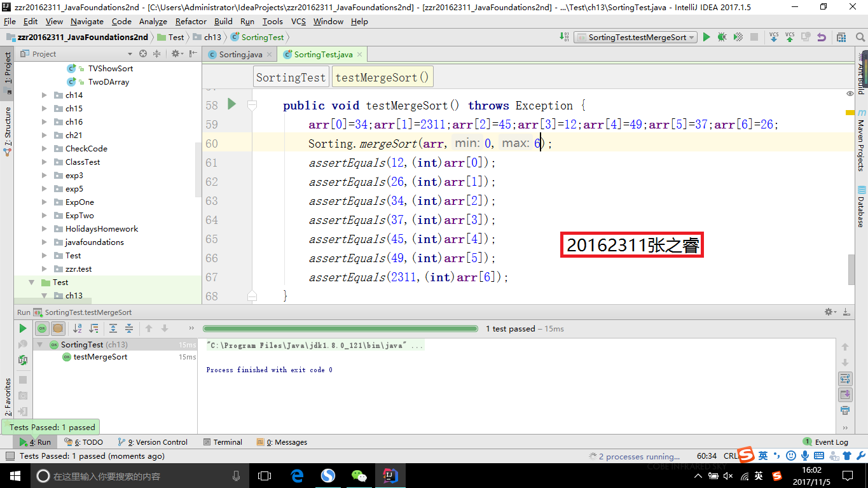
Task: Click VCS commit changes icon
Action: coord(790,37)
